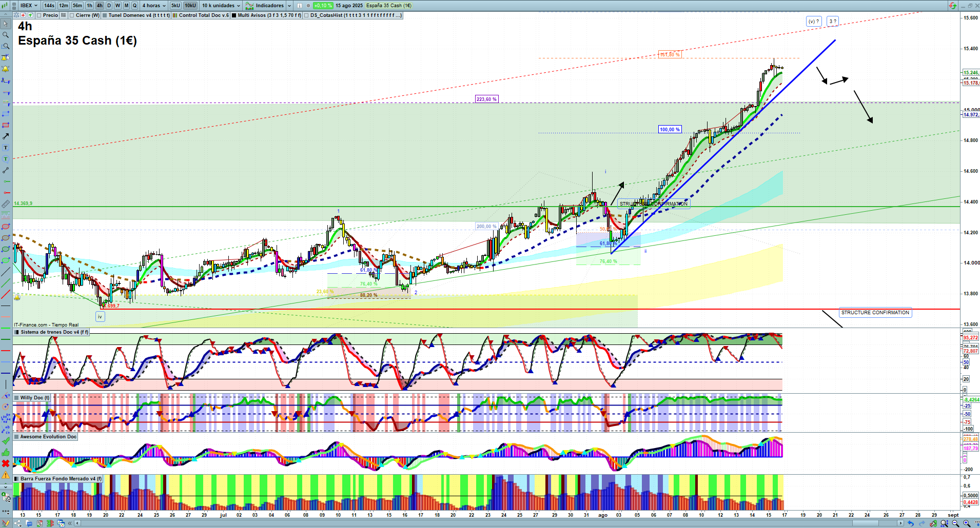The height and width of the screenshot is (528, 980).
Task: Click the 5kU units button
Action: 175,6
